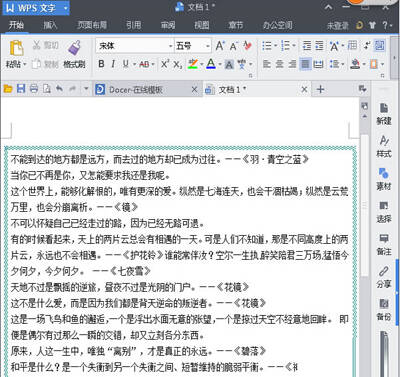Open the 新建 sidebar panel icon
400x377 pixels.
click(384, 114)
